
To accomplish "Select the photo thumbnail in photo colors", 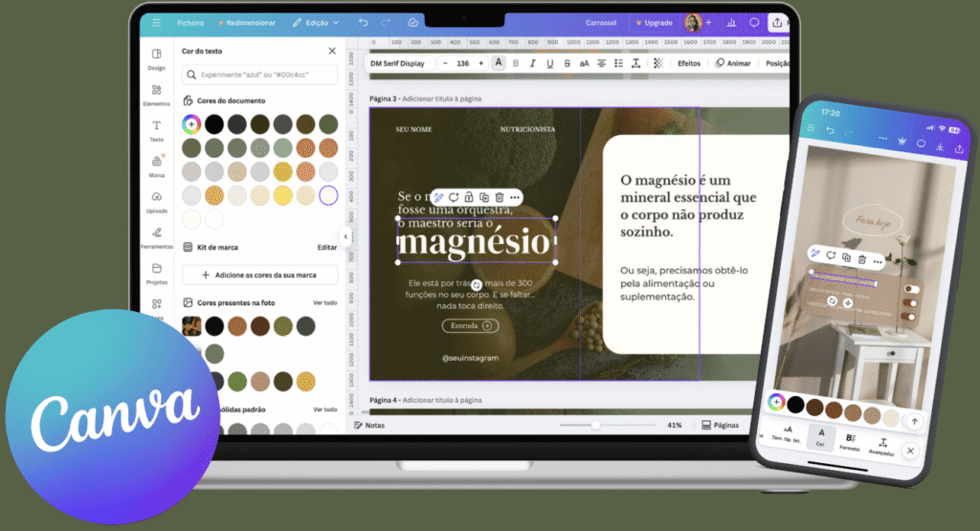I will click(191, 326).
